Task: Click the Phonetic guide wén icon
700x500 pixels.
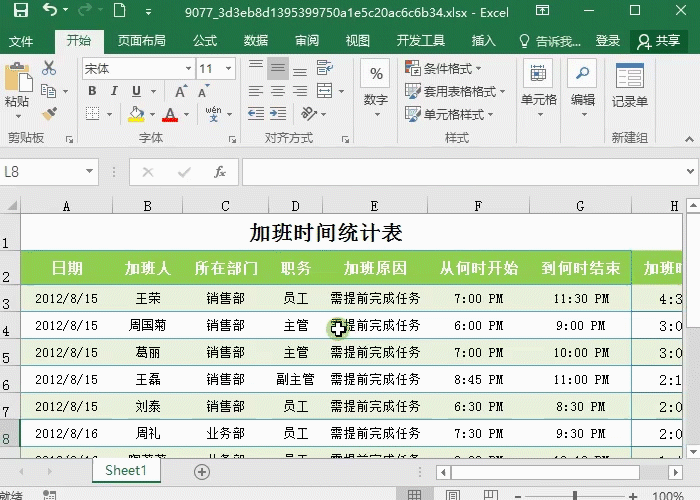Action: click(213, 114)
